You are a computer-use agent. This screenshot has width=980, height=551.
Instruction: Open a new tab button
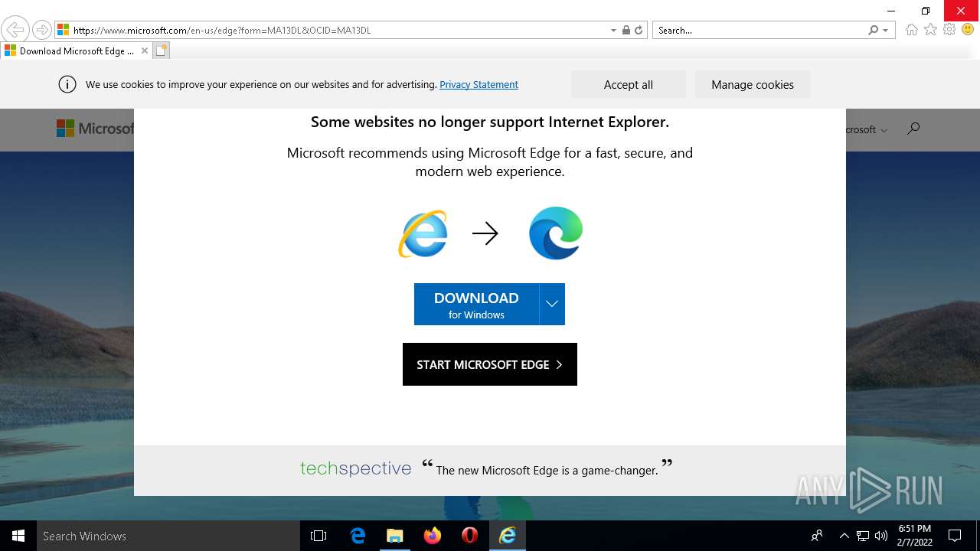pyautogui.click(x=161, y=51)
